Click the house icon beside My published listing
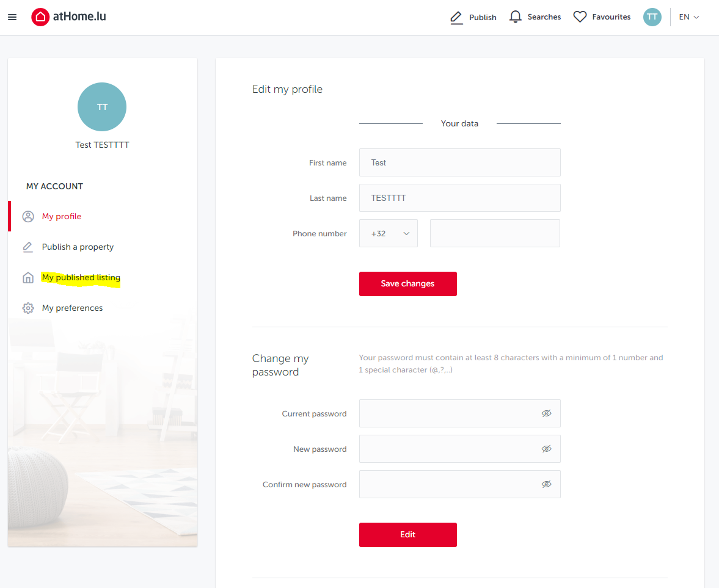Viewport: 719px width, 588px height. [28, 277]
